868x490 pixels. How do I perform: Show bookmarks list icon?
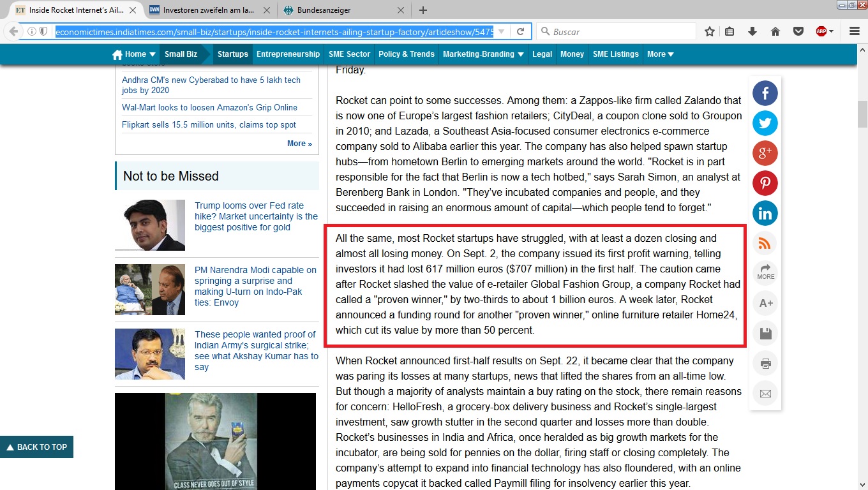click(x=730, y=31)
